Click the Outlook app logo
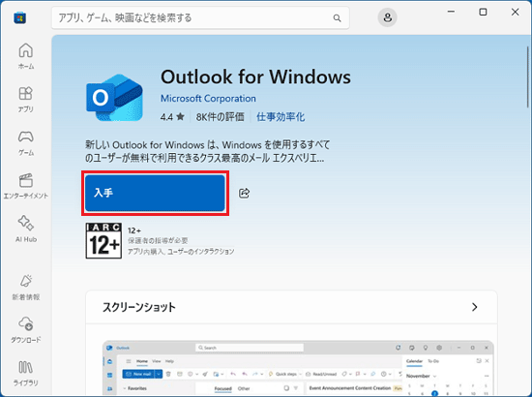This screenshot has height=397, width=532. (x=114, y=98)
